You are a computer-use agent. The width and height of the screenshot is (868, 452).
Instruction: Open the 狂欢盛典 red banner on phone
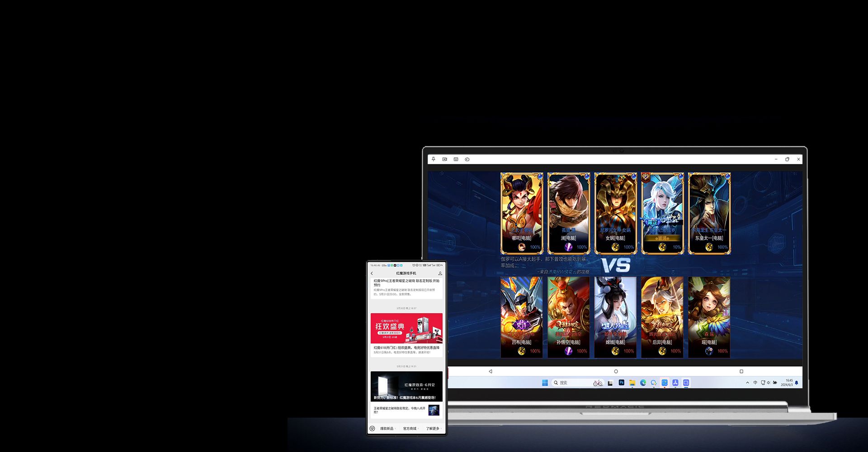406,328
